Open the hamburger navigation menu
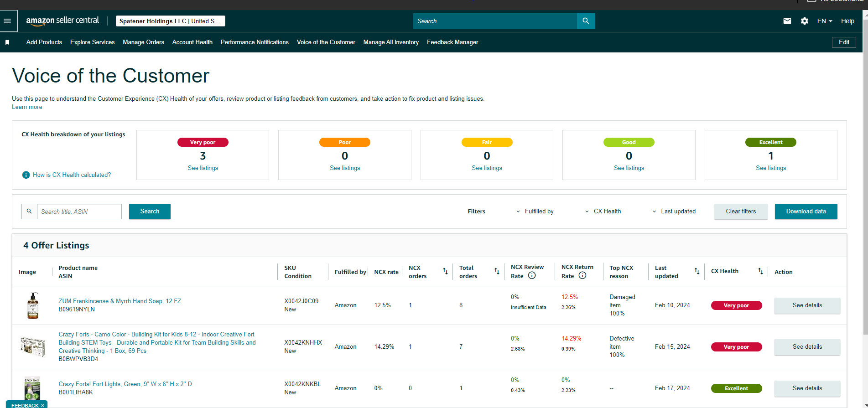Viewport: 868px width, 408px height. point(7,21)
